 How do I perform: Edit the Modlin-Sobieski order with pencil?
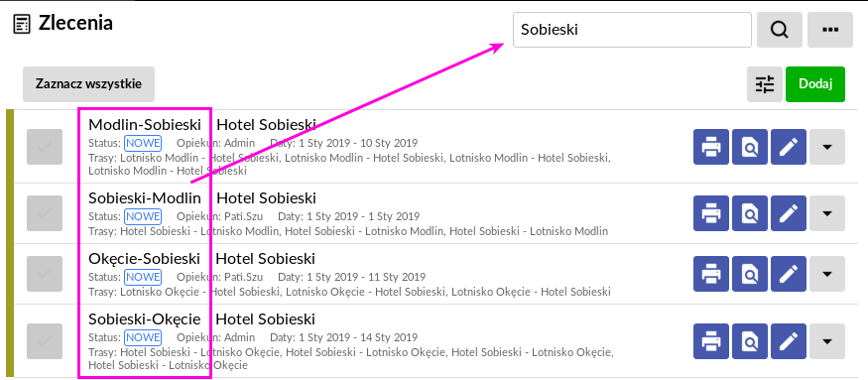tap(789, 147)
